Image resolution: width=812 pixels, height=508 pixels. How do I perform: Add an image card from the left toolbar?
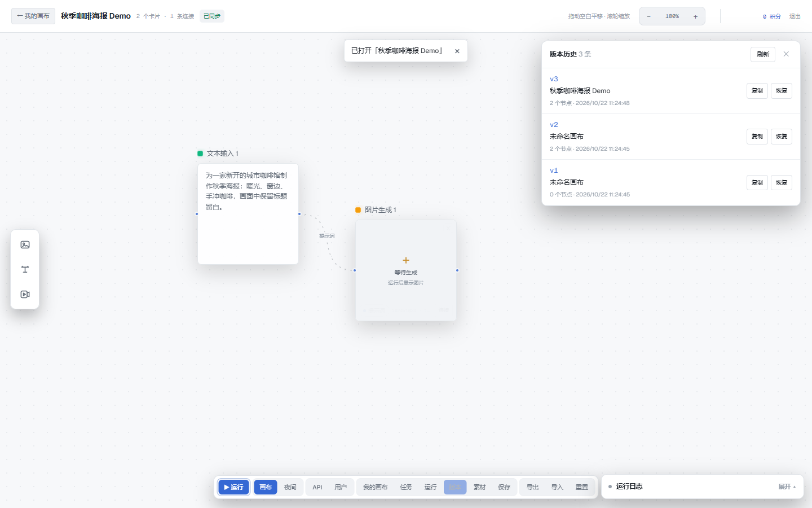[25, 244]
